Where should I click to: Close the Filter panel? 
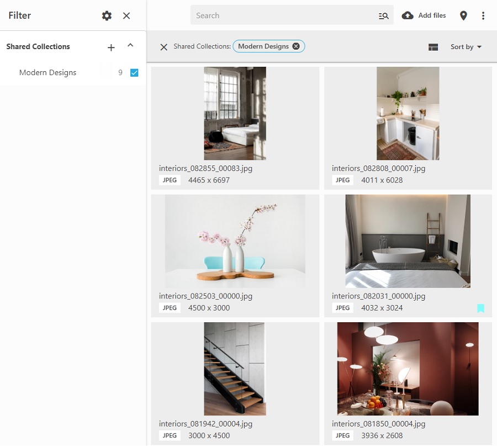[x=126, y=16]
